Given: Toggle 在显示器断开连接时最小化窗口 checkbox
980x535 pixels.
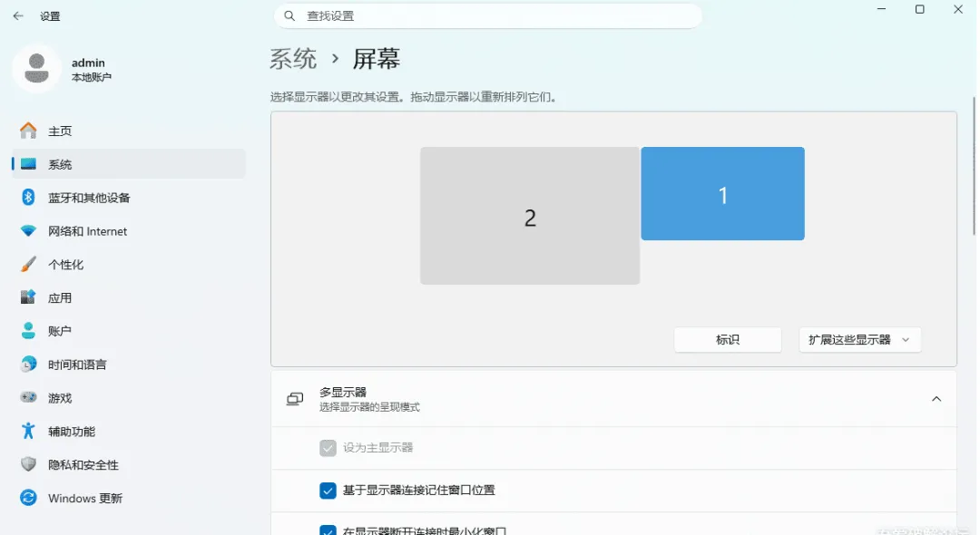Looking at the screenshot, I should (328, 530).
